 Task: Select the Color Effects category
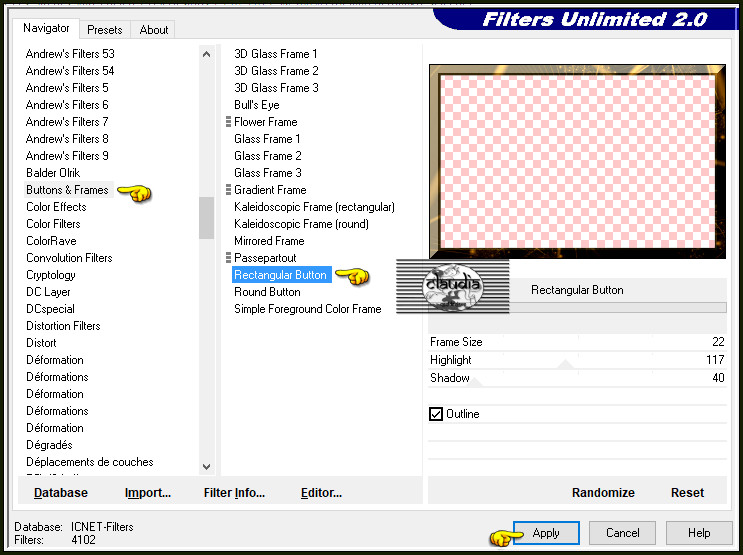56,207
